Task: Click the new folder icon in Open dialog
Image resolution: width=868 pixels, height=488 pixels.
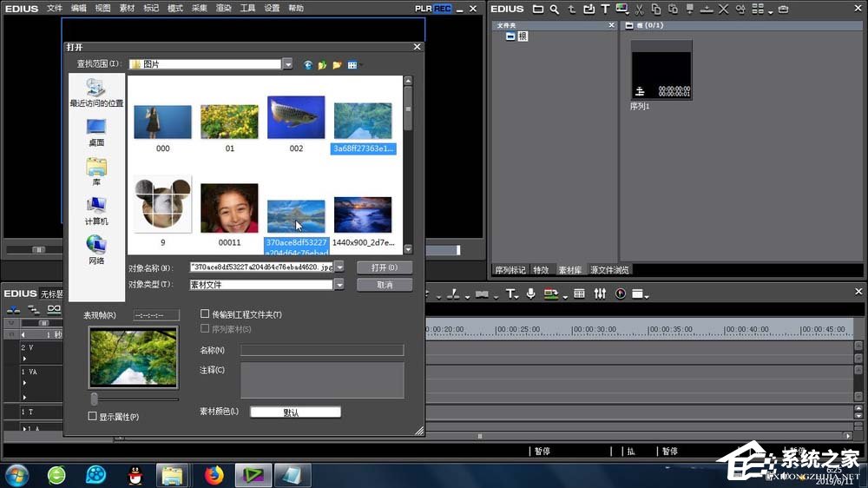Action: [x=337, y=65]
